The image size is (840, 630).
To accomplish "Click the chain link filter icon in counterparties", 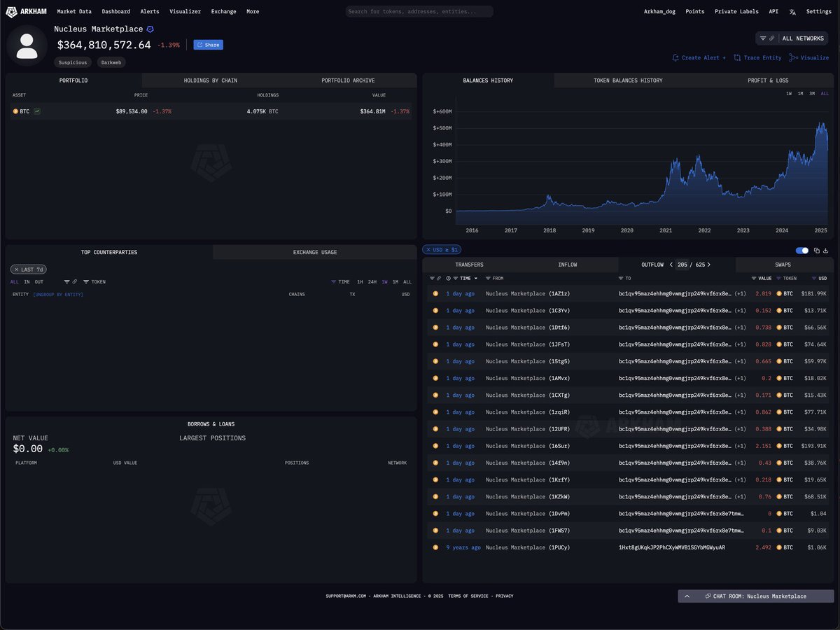I will 75,281.
